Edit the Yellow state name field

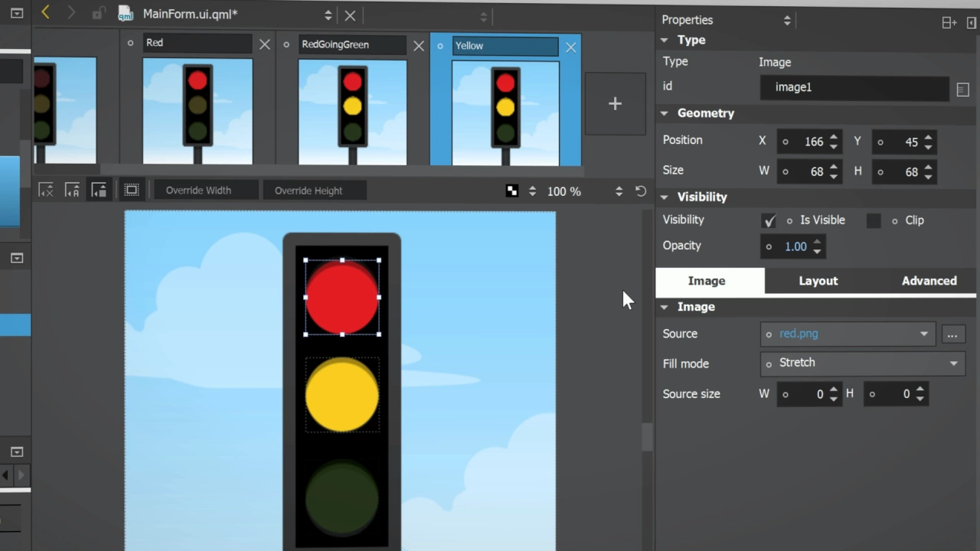[x=505, y=46]
